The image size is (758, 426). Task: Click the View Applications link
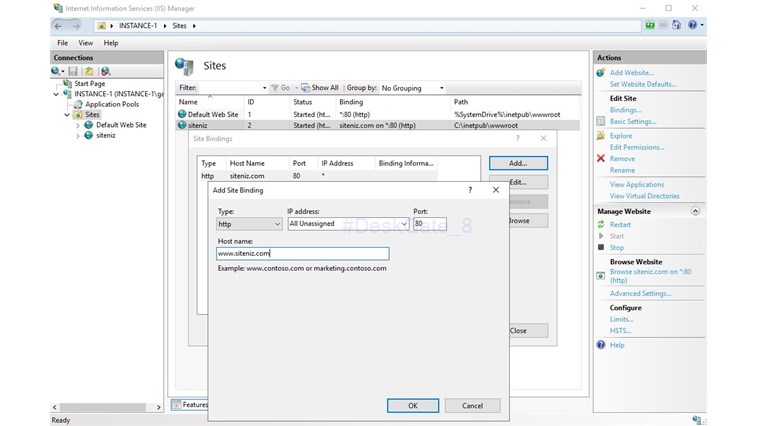637,184
